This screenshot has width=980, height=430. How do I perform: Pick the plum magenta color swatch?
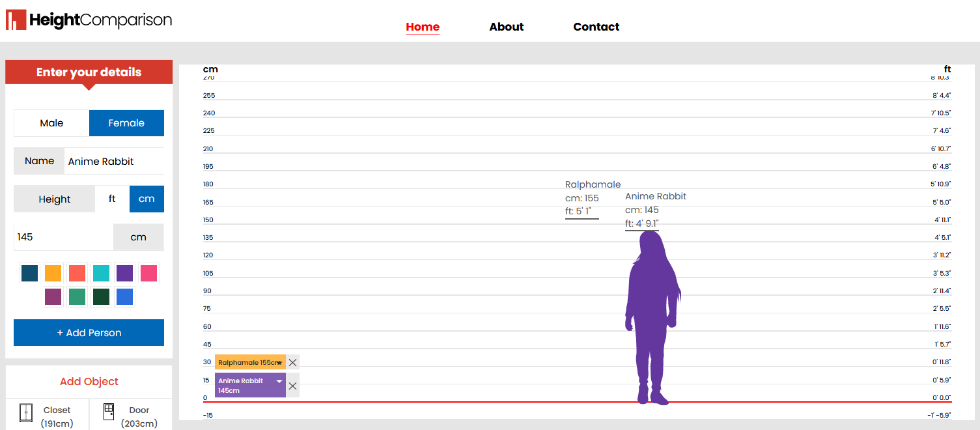tap(53, 297)
